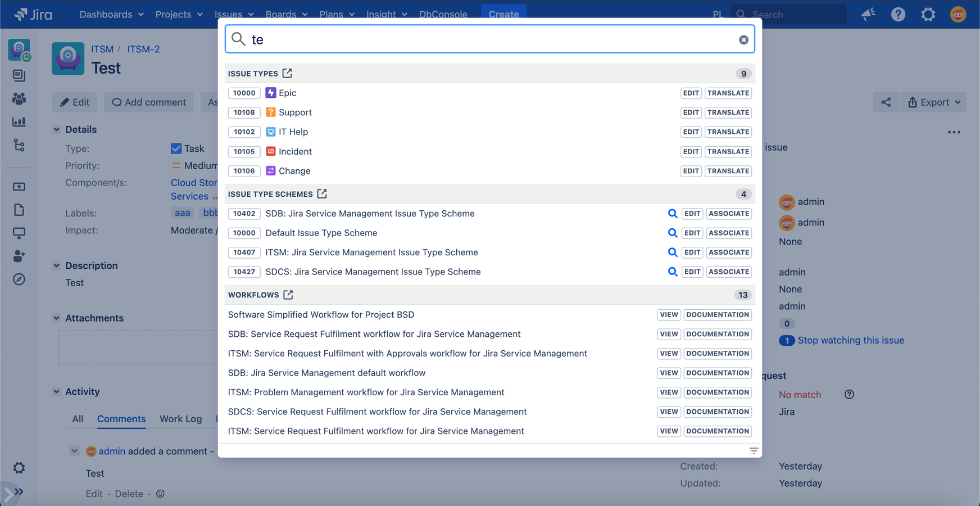Open the compass icon in sidebar

[19, 279]
